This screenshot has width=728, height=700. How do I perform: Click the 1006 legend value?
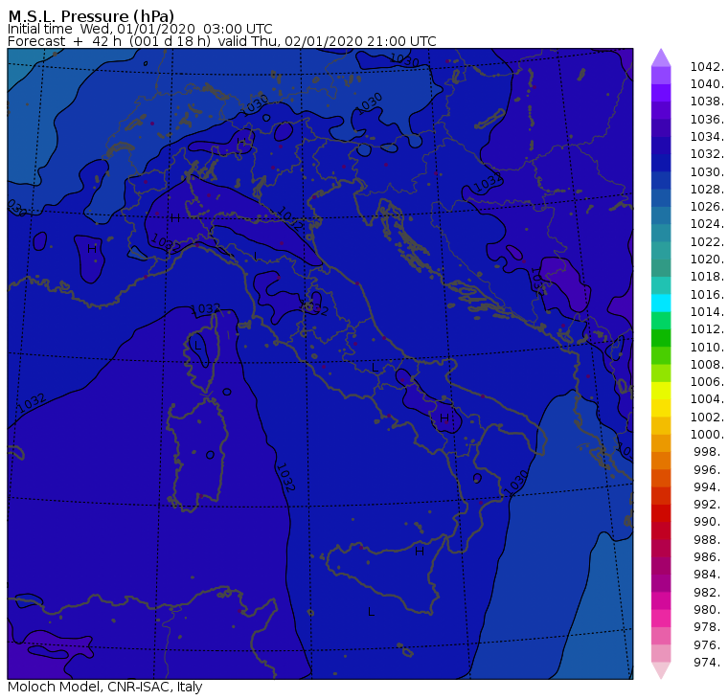(x=707, y=381)
